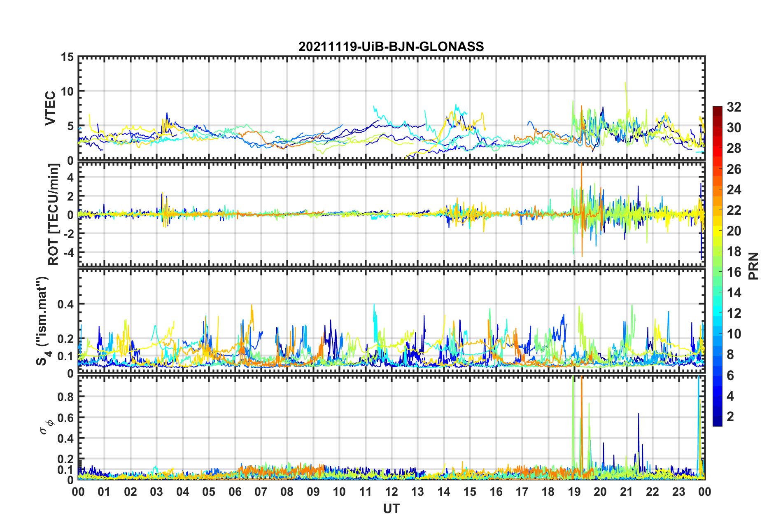Click the PRN colorbar strip

(x=718, y=266)
